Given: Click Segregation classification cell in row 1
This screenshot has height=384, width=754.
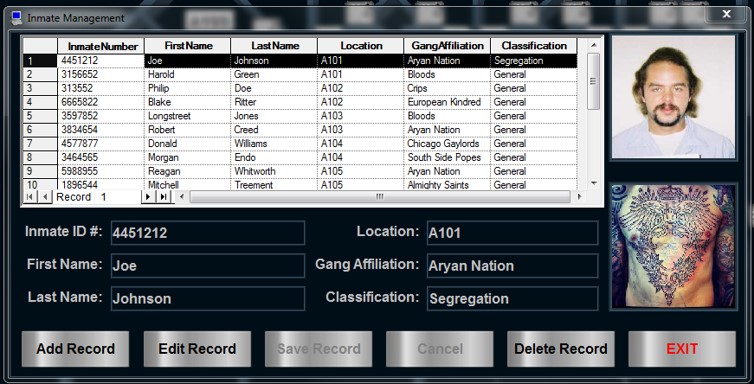Looking at the screenshot, I should 534,61.
